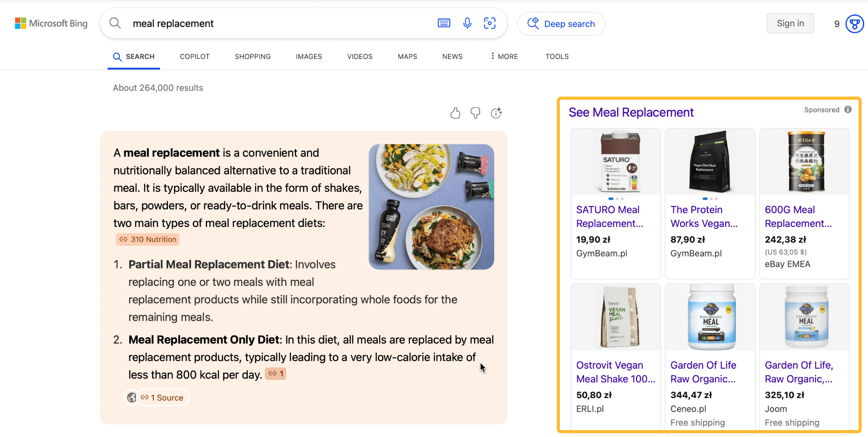This screenshot has height=437, width=868.
Task: Click the search magnifier icon
Action: point(115,23)
